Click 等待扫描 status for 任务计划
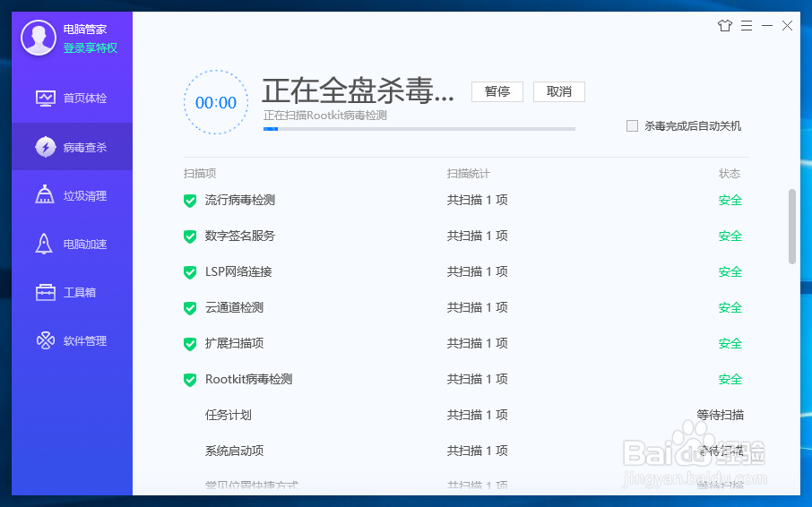This screenshot has height=507, width=812. coord(721,415)
